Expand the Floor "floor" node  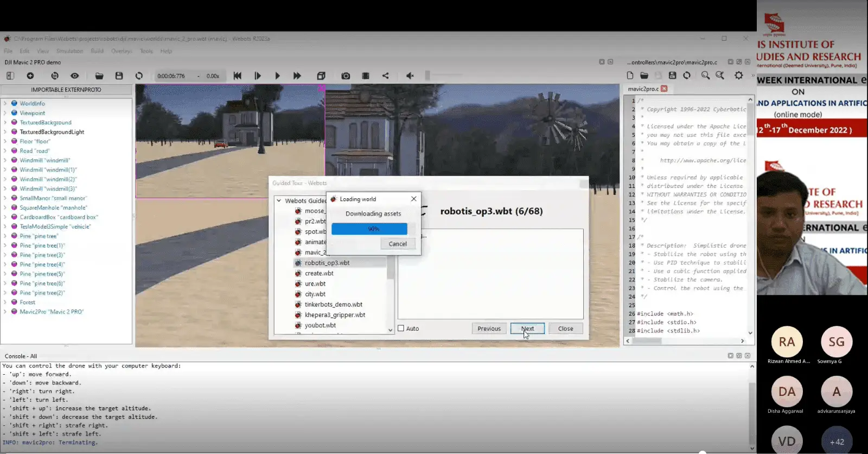(x=5, y=141)
